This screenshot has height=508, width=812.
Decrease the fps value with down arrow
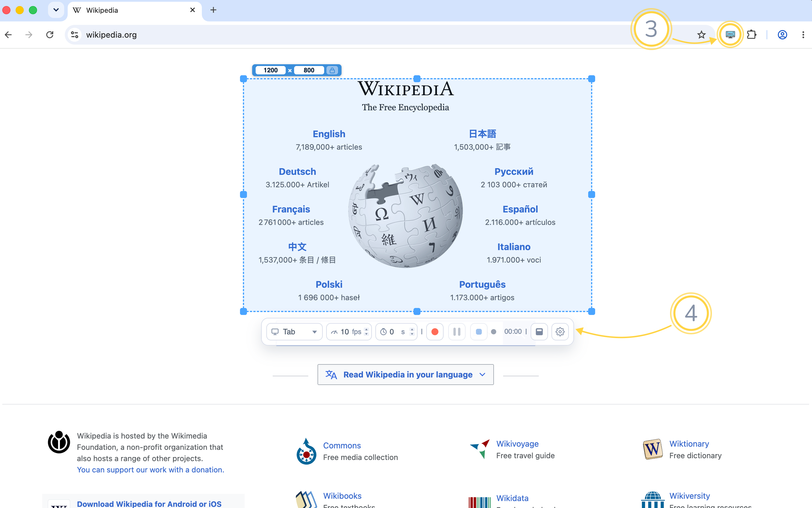point(366,334)
